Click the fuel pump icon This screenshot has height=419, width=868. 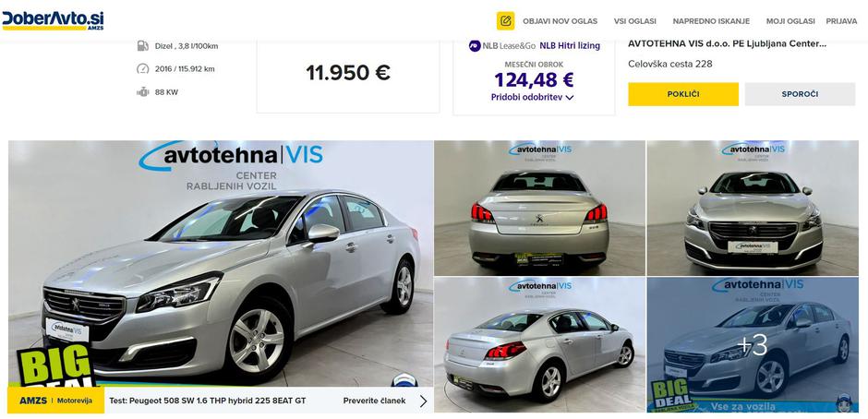(x=143, y=46)
